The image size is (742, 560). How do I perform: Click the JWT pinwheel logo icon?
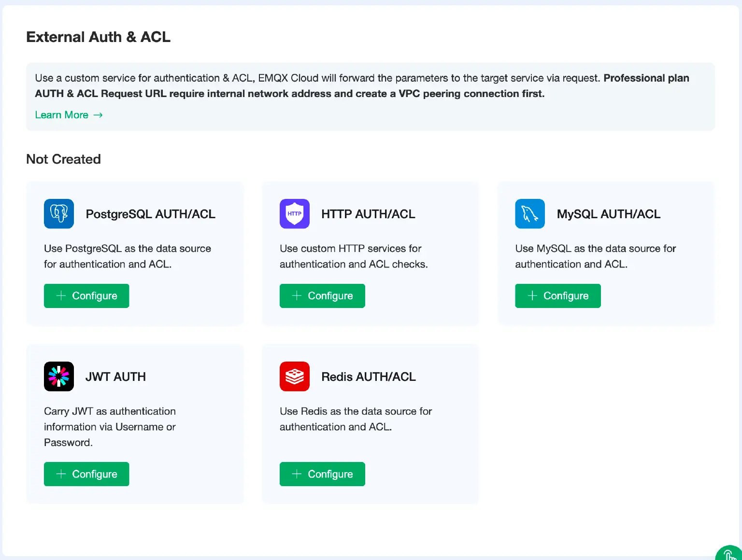point(58,377)
